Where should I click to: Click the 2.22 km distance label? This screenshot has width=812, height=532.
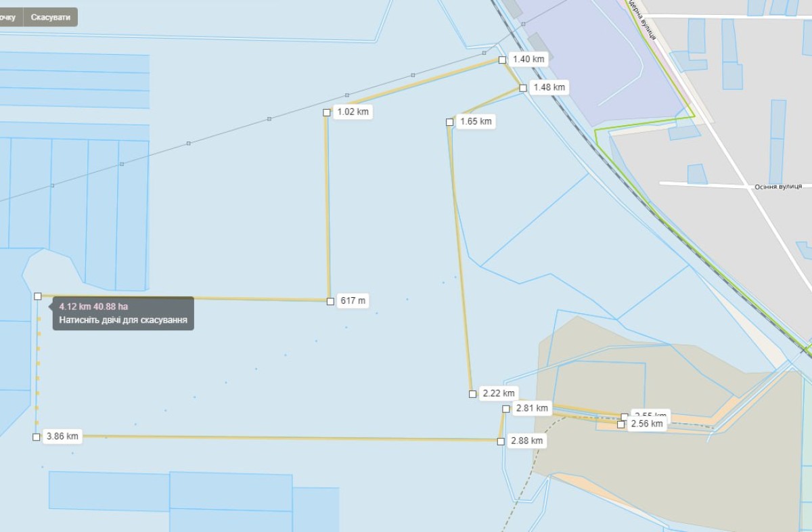499,393
